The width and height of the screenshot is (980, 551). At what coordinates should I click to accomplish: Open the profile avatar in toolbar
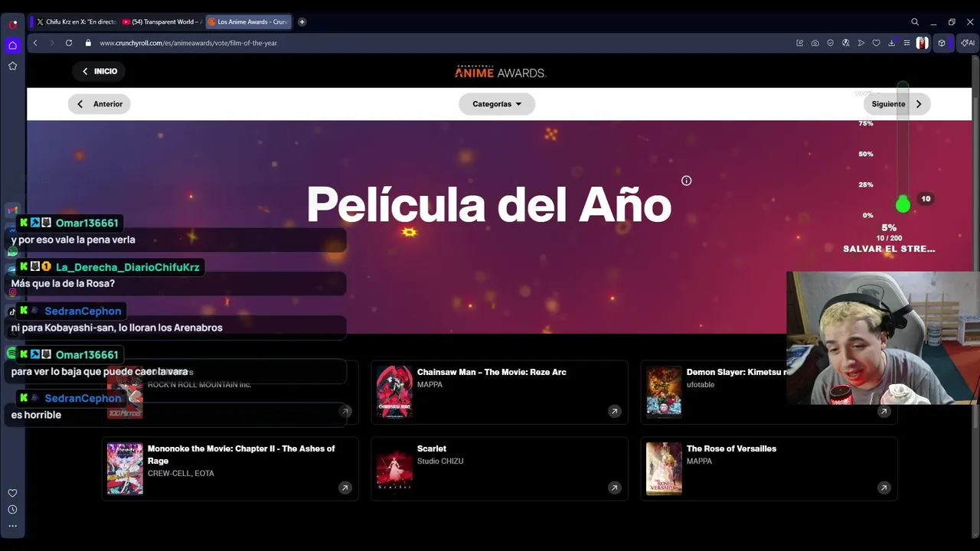923,43
